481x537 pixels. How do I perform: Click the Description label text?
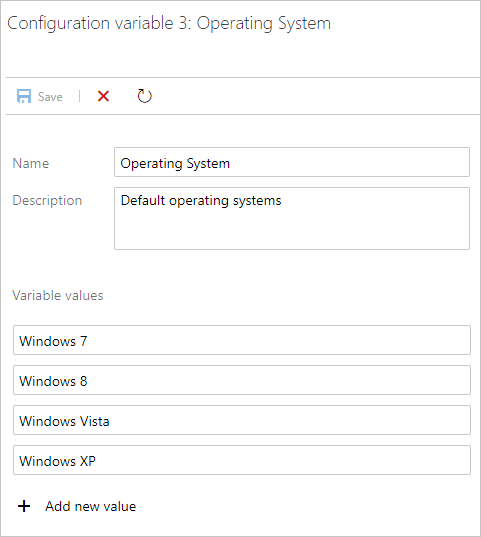(x=47, y=201)
